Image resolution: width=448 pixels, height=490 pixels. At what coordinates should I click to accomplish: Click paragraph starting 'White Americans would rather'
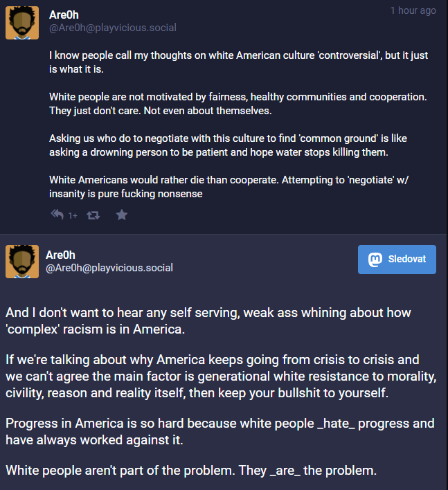(229, 187)
